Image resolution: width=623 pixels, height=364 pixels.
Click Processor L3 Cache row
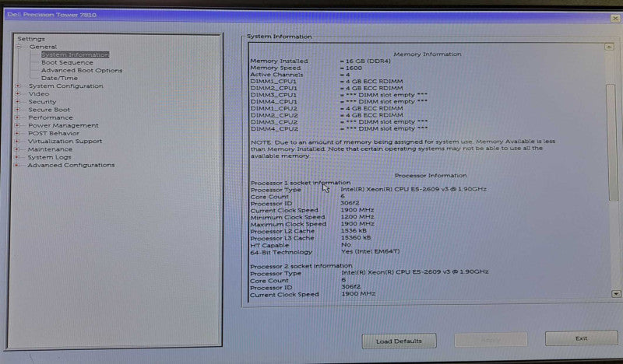pos(310,238)
